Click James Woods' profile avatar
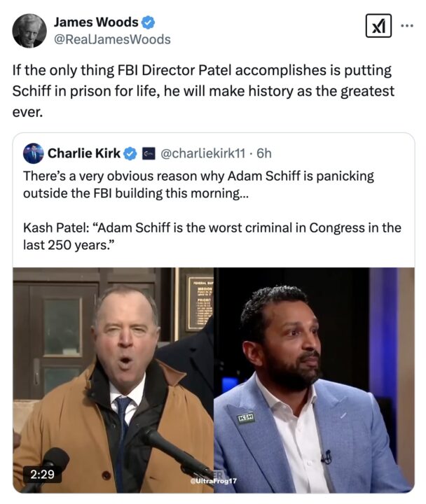426x504 pixels. click(x=29, y=31)
